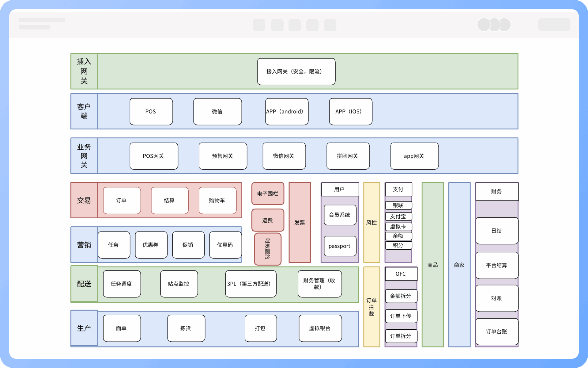Click the 平台结算 finance box
Viewport: 588px width, 368px height.
coord(496,265)
